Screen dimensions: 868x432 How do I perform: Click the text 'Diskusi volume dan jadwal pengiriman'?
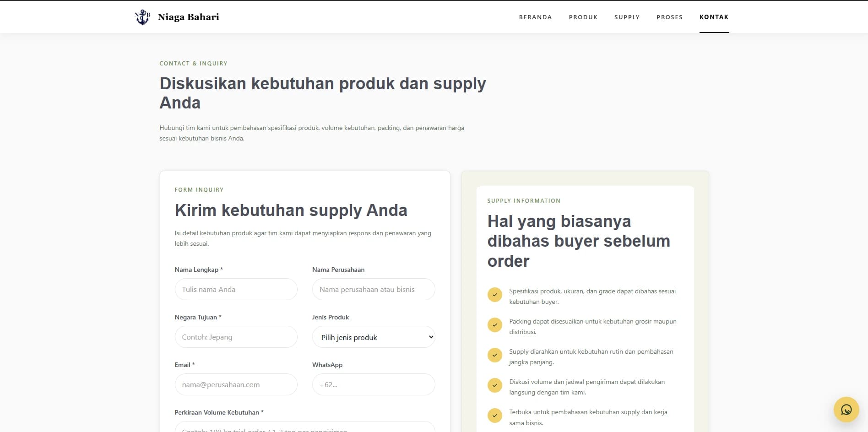point(587,387)
